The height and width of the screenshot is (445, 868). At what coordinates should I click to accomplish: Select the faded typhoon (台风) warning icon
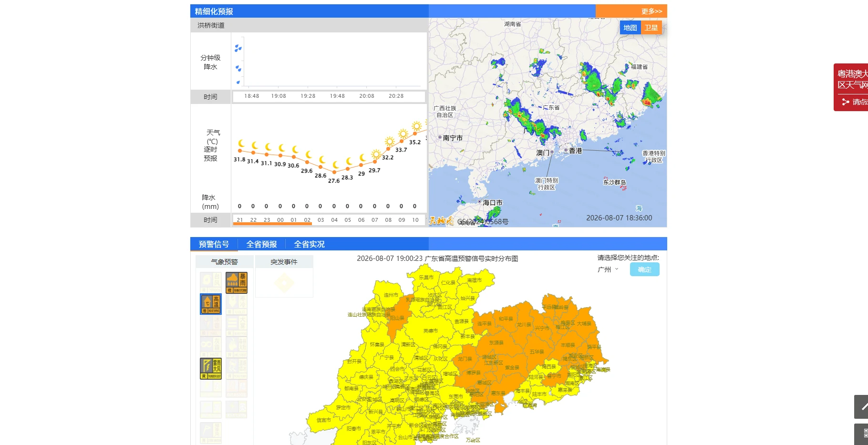coord(211,282)
